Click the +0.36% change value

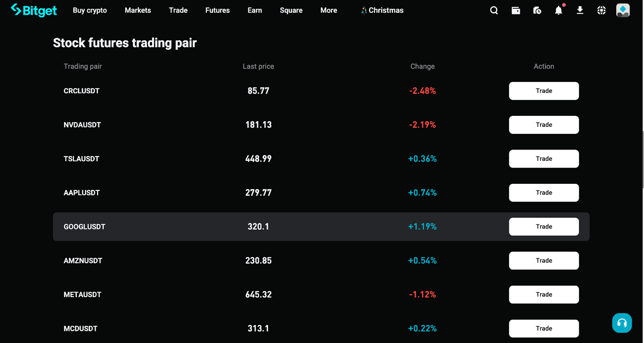click(x=422, y=159)
